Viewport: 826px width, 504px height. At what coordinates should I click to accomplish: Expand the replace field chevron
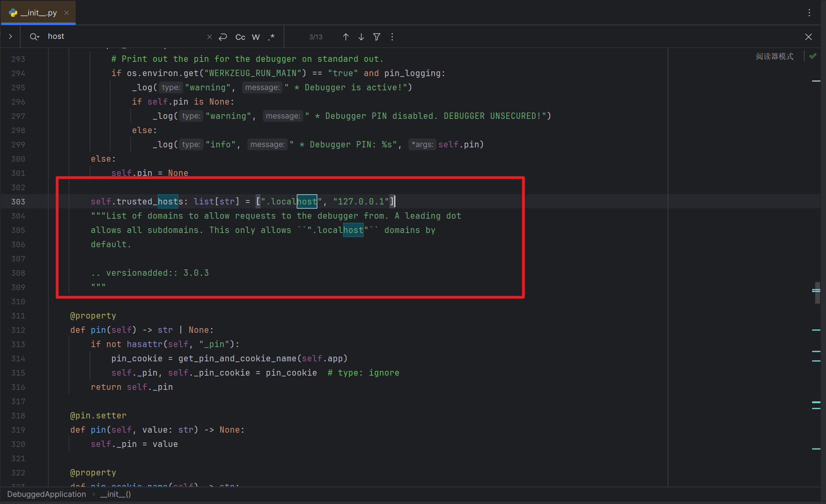[11, 36]
